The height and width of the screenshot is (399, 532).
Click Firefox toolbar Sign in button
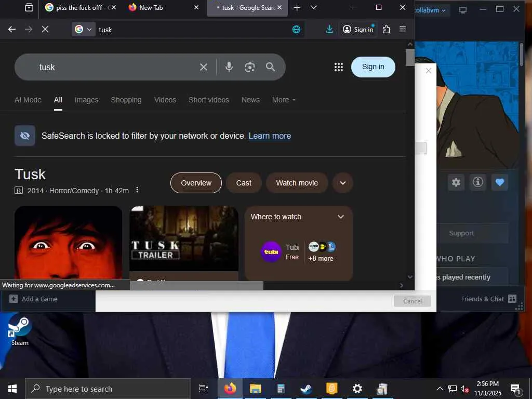click(x=358, y=30)
